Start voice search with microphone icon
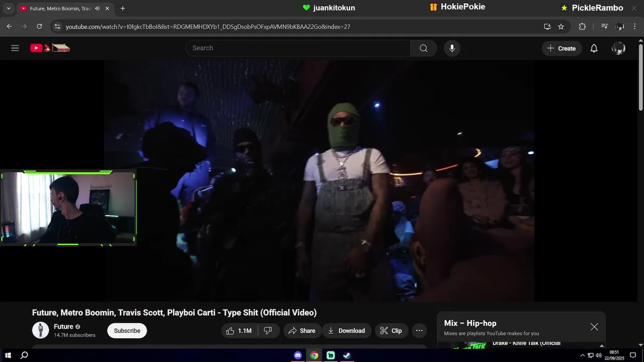 [x=452, y=48]
